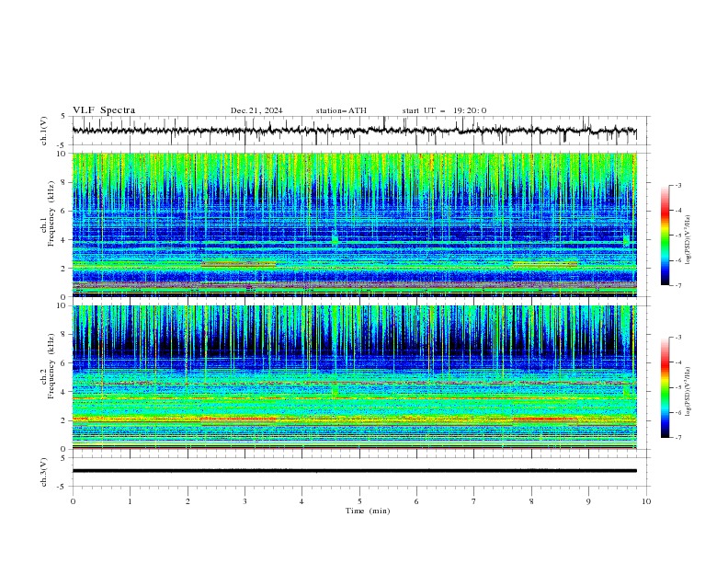
Task: Click the "-7" tick on ch.2 colorbar
Action: pos(678,437)
